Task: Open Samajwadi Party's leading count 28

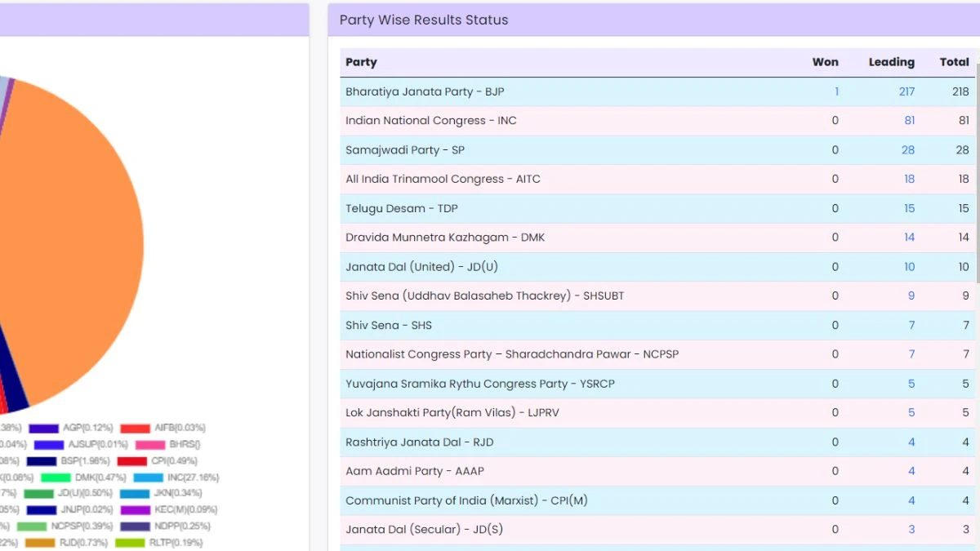Action: (x=909, y=149)
